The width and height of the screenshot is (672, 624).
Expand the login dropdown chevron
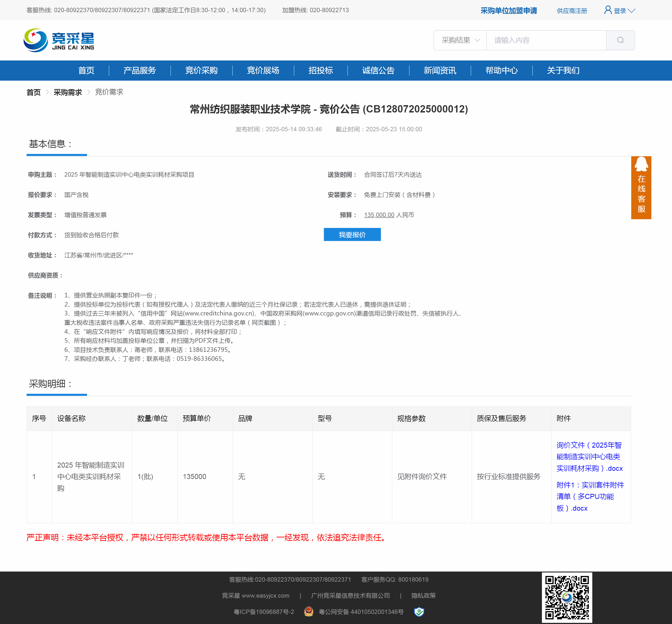631,11
